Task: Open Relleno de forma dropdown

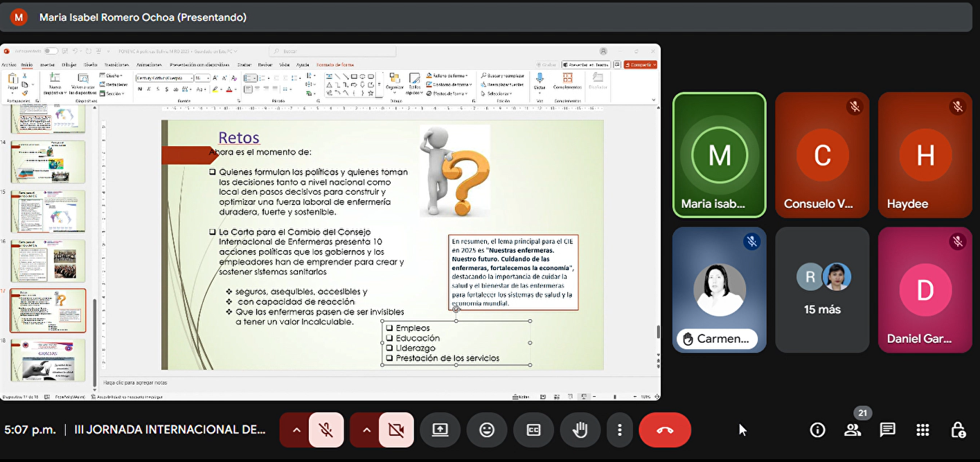Action: (447, 75)
